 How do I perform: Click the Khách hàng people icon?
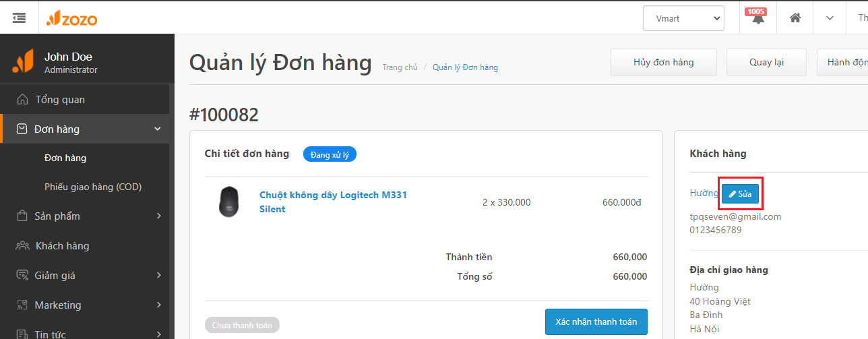(22, 246)
